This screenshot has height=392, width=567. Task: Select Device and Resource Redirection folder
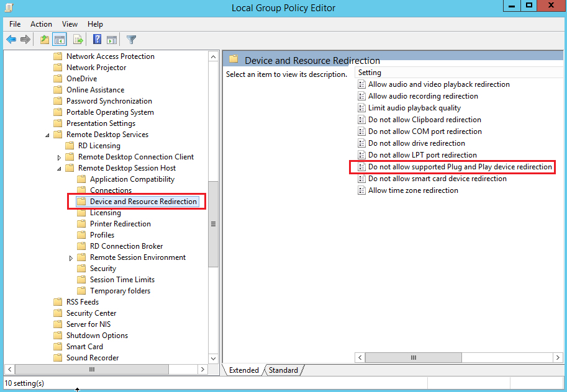[x=143, y=202]
